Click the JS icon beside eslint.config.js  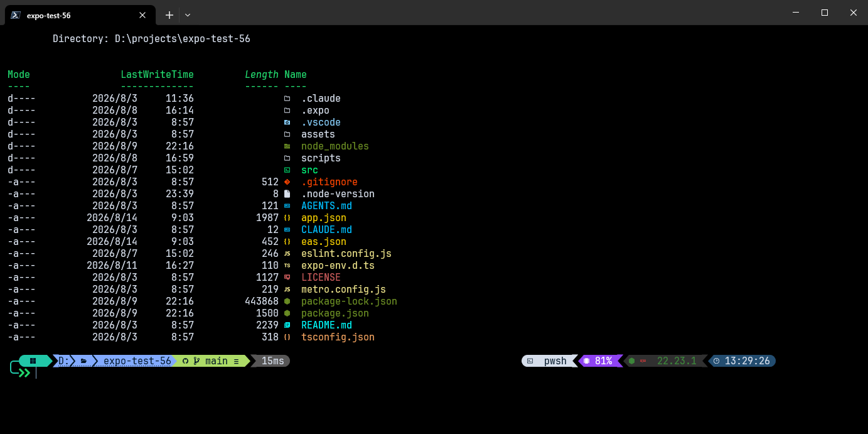(x=287, y=254)
